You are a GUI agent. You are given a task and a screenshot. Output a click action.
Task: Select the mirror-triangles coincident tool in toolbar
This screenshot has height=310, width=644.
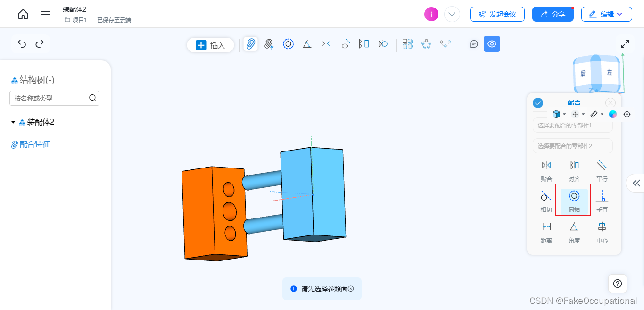click(326, 44)
